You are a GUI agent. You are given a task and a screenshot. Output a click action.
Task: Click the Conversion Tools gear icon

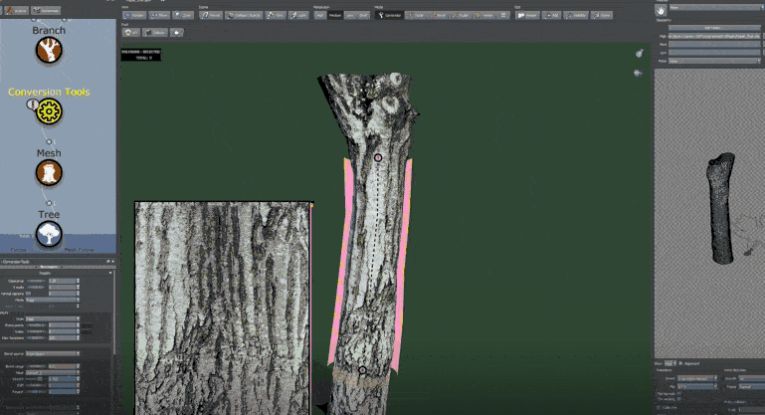(49, 112)
